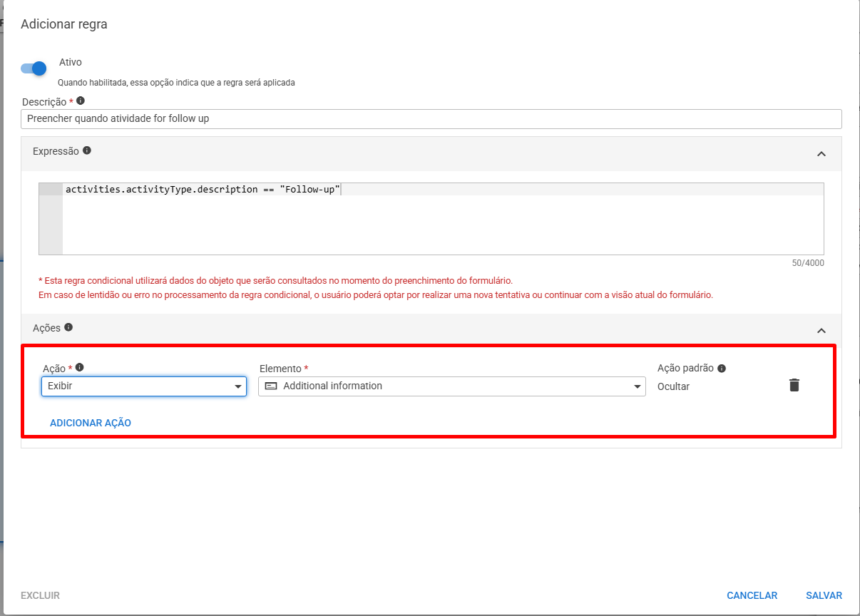Save the rule with SALVAR

(x=824, y=595)
